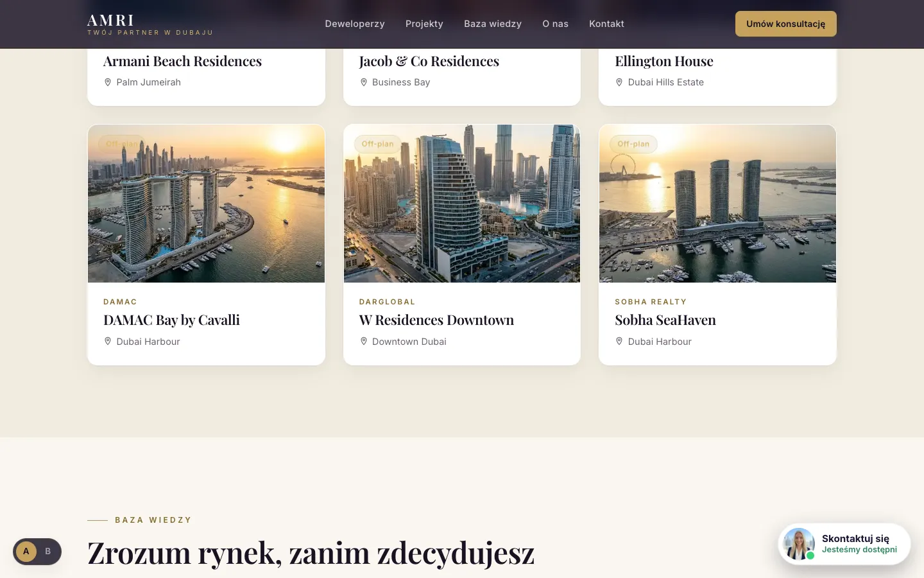The width and height of the screenshot is (924, 578).
Task: Open the Ellington House title
Action: 664,61
